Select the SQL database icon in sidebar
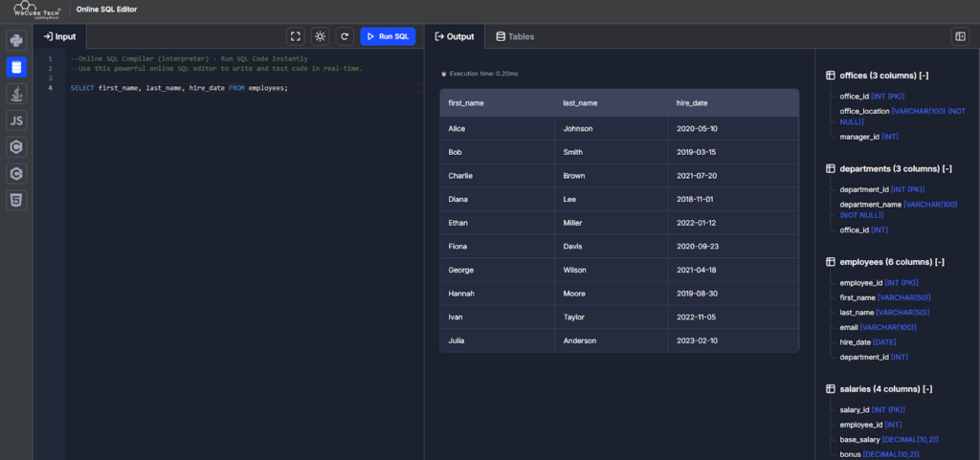Screen dimensions: 980x460 (16, 67)
